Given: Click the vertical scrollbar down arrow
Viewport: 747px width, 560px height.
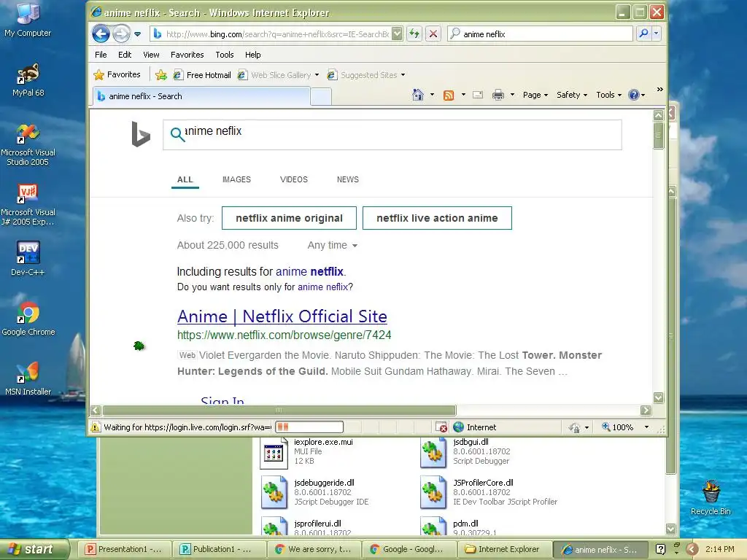Looking at the screenshot, I should [x=659, y=397].
